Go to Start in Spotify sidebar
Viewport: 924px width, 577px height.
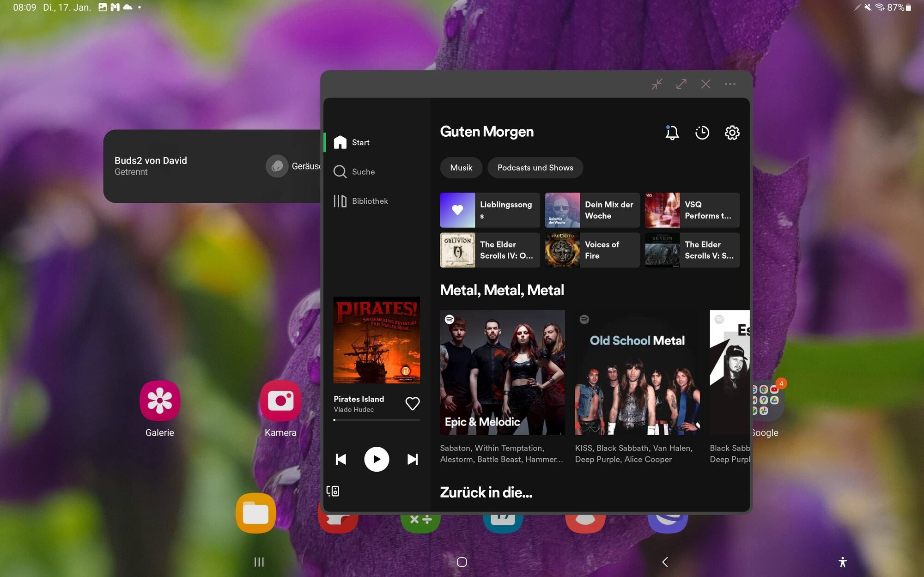click(352, 142)
